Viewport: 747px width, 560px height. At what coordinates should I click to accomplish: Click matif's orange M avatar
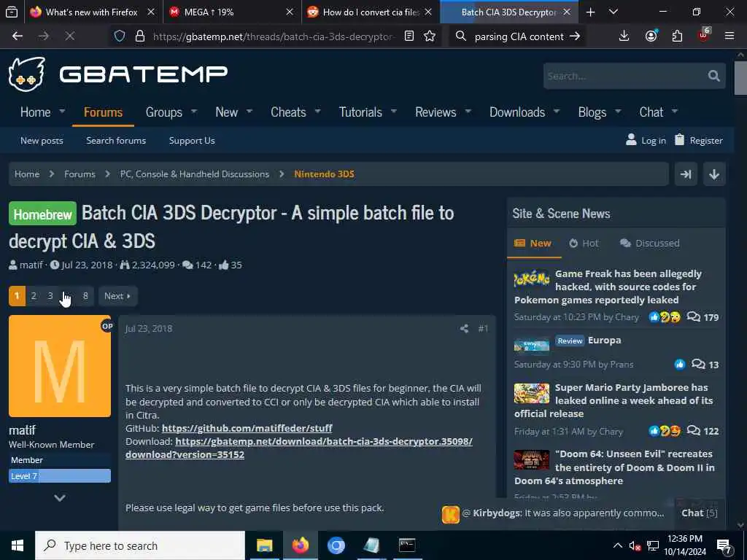[x=60, y=366]
